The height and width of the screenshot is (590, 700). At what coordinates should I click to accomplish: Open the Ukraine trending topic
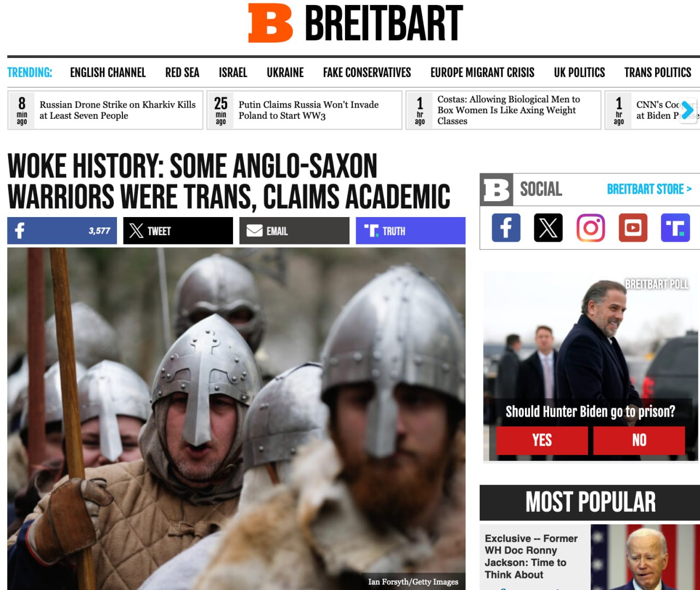[285, 73]
